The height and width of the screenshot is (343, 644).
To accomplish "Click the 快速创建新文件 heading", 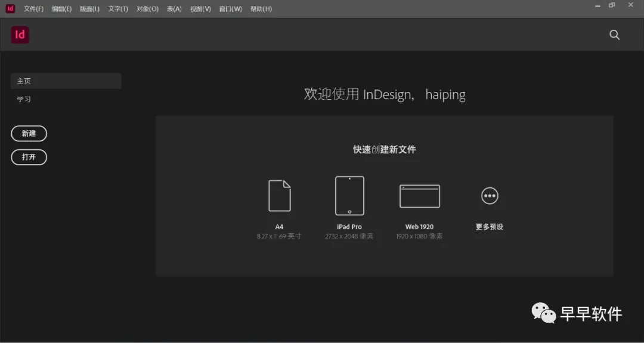I will (385, 150).
